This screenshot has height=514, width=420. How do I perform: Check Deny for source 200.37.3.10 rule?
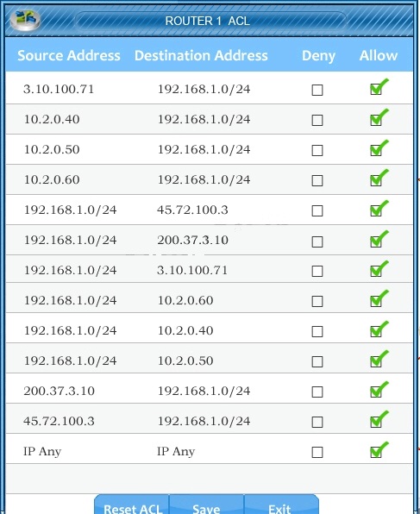[317, 392]
